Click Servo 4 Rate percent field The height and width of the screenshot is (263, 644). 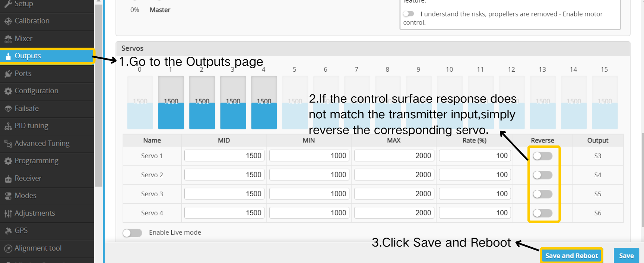pyautogui.click(x=475, y=213)
